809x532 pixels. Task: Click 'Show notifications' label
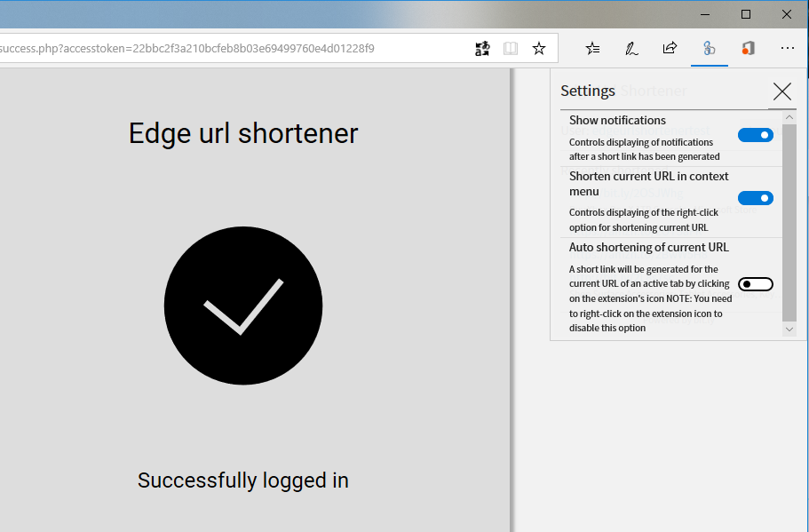[x=617, y=120]
